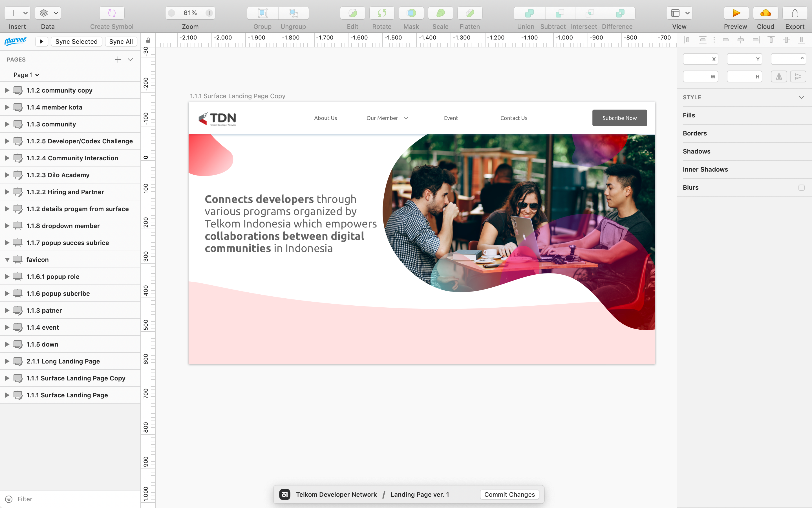
Task: Expand the 1.1.2 community copy artboard
Action: click(7, 90)
